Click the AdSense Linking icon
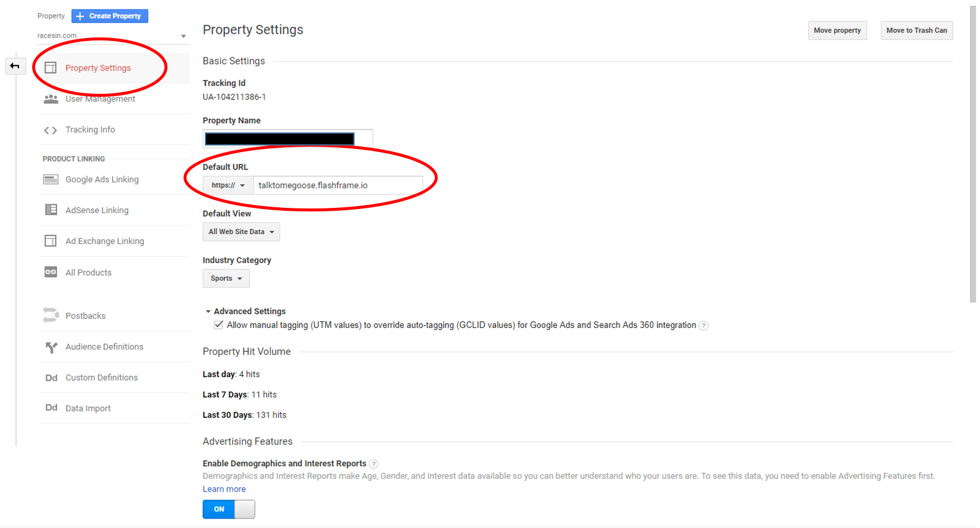This screenshot has height=528, width=980. 51,210
